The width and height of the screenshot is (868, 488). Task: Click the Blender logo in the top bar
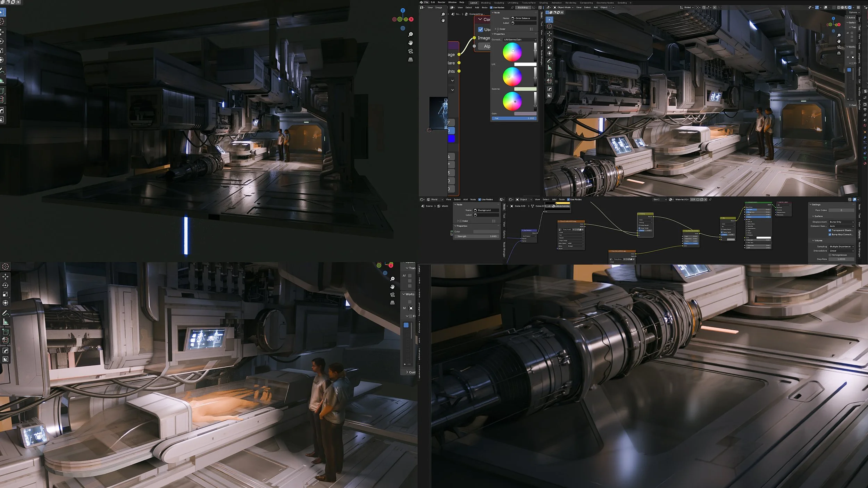point(422,2)
